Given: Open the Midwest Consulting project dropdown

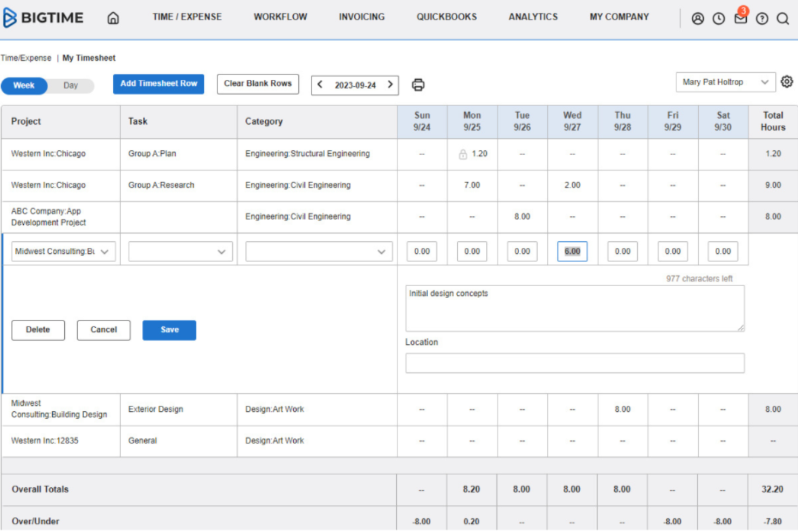Looking at the screenshot, I should pos(64,252).
